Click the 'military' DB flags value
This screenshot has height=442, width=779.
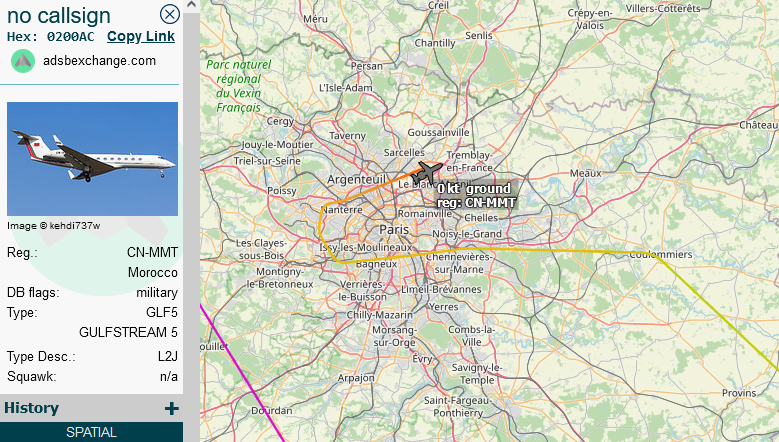click(157, 293)
